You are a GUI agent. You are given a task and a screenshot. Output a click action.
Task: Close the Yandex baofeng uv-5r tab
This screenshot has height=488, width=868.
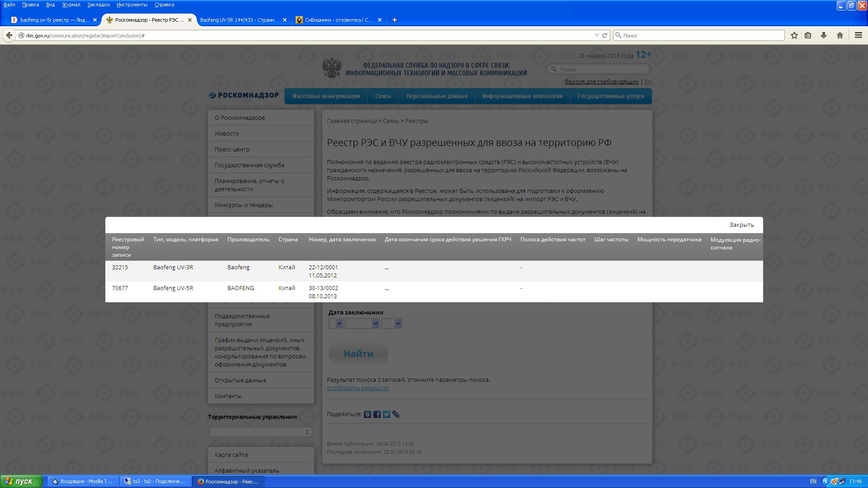[95, 20]
